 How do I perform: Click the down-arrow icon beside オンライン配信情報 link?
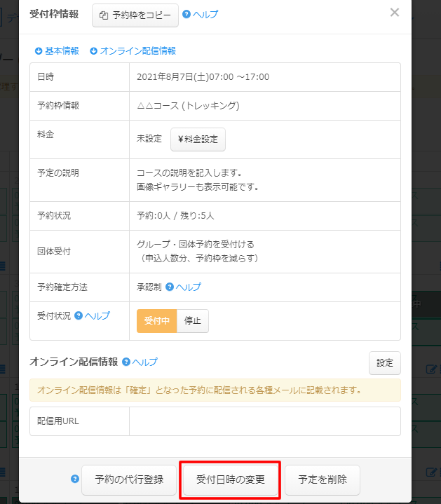pyautogui.click(x=94, y=51)
